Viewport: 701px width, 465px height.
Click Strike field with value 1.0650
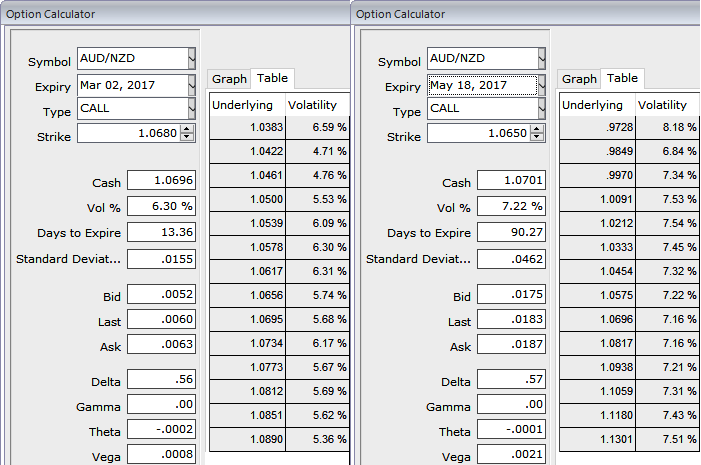pyautogui.click(x=479, y=133)
